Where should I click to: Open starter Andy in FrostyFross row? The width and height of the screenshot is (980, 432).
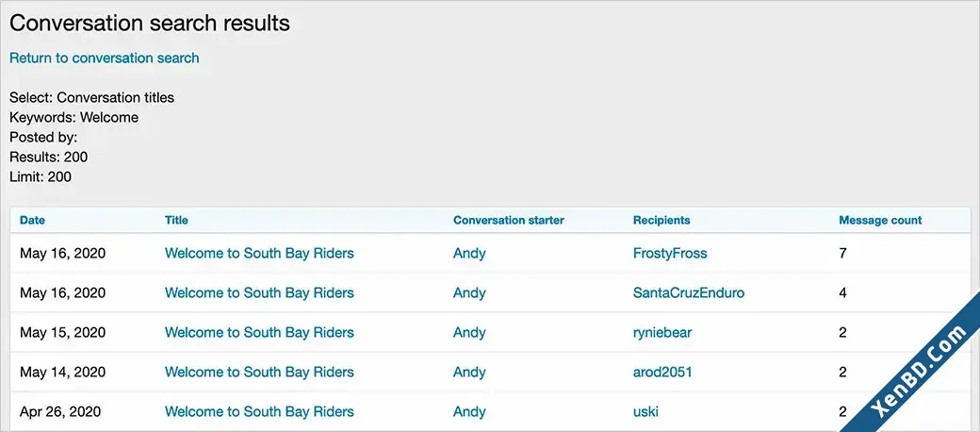pos(469,253)
